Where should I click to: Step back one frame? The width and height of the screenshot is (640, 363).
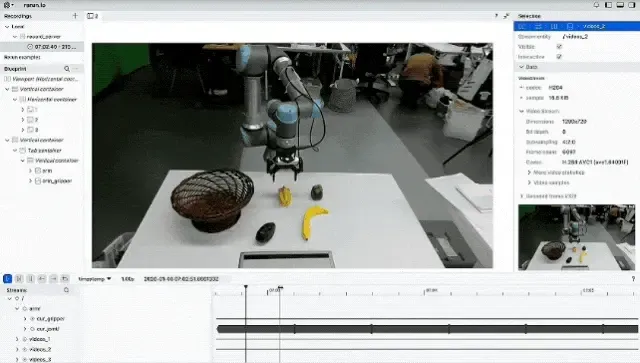(42, 278)
